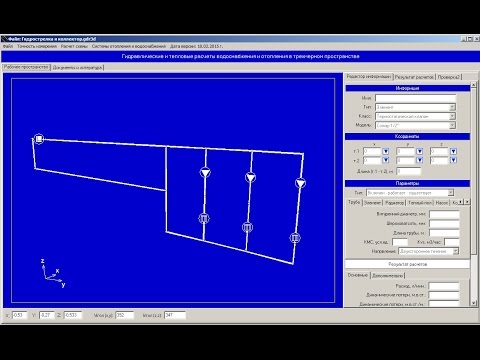Open the Расчет схемы menu
The image size is (480, 360).
click(x=74, y=46)
